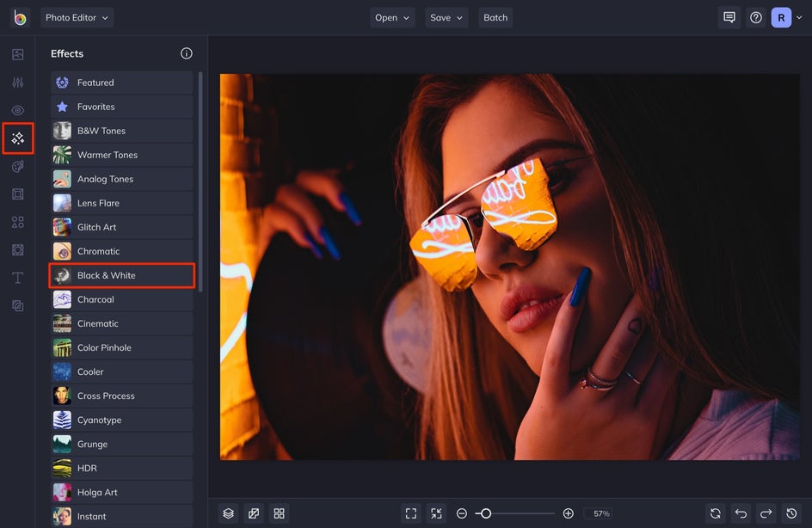The height and width of the screenshot is (528, 812).
Task: Click the grid view icon in bottom bar
Action: 279,513
